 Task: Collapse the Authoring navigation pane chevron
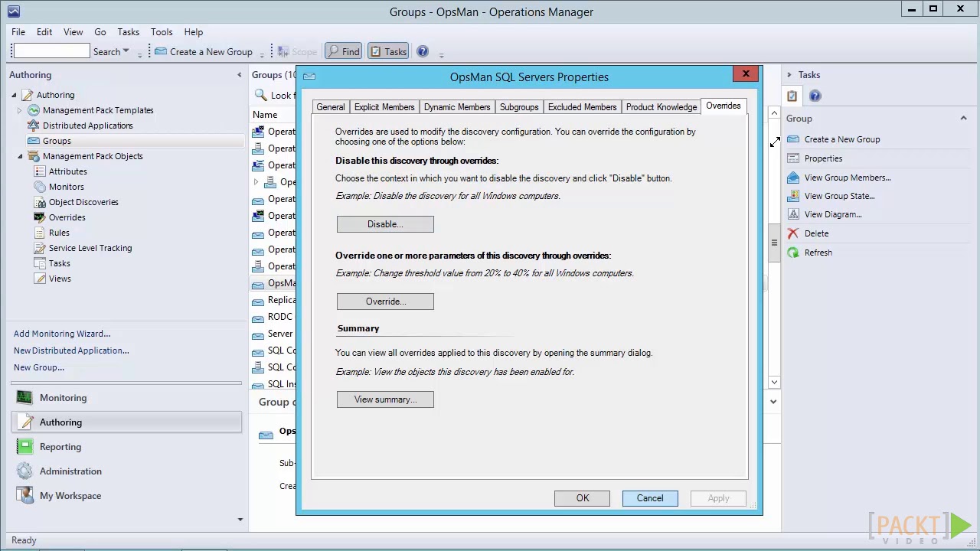tap(239, 75)
